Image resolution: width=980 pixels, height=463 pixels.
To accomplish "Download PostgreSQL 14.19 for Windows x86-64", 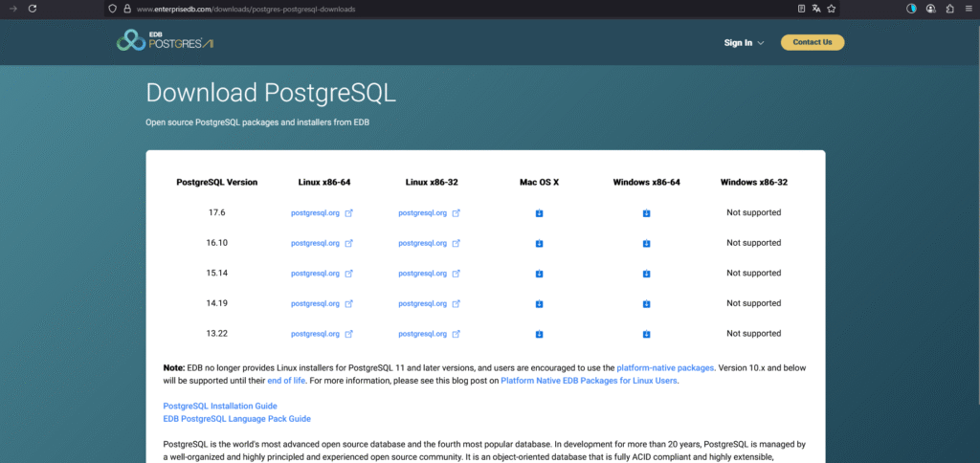I will point(646,304).
